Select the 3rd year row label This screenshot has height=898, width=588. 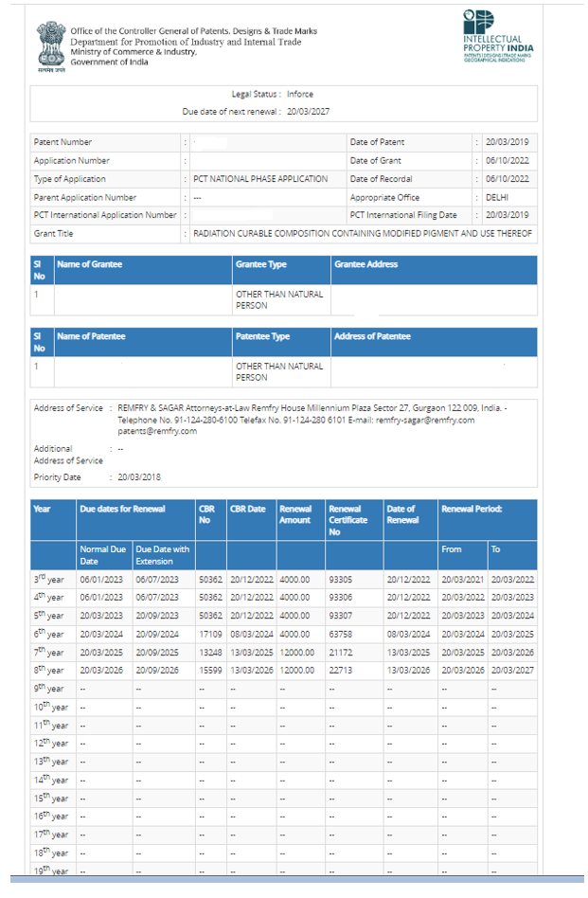(x=48, y=580)
